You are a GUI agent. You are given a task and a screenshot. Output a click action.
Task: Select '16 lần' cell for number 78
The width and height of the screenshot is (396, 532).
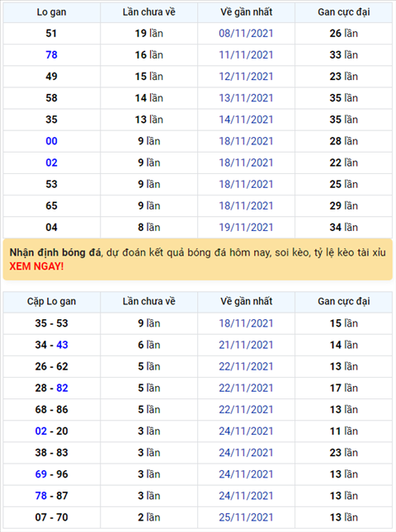pos(149,55)
